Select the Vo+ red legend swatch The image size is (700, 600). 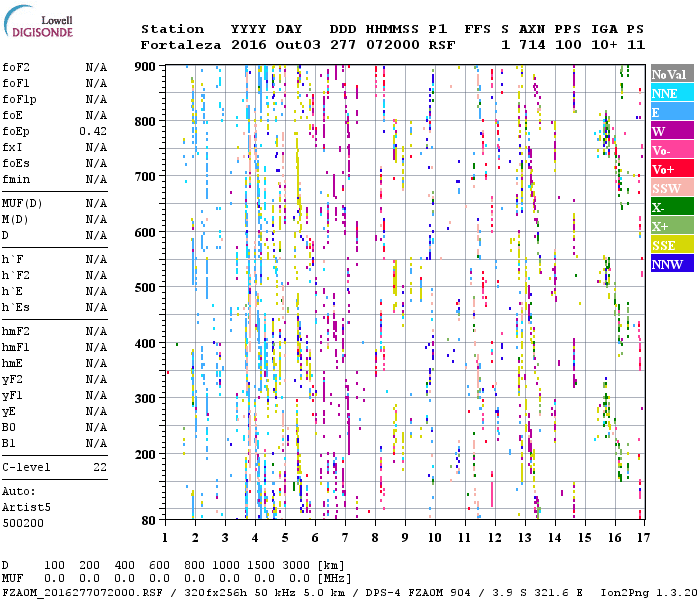pyautogui.click(x=672, y=169)
